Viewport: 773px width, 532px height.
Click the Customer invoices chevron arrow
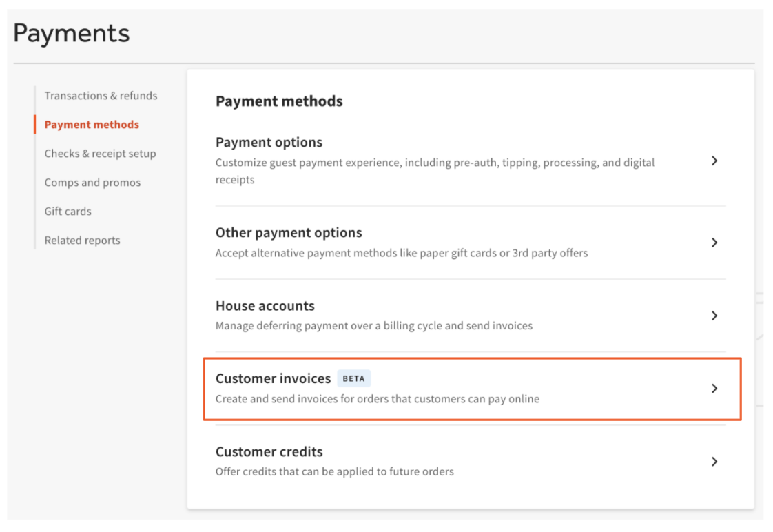click(x=714, y=389)
